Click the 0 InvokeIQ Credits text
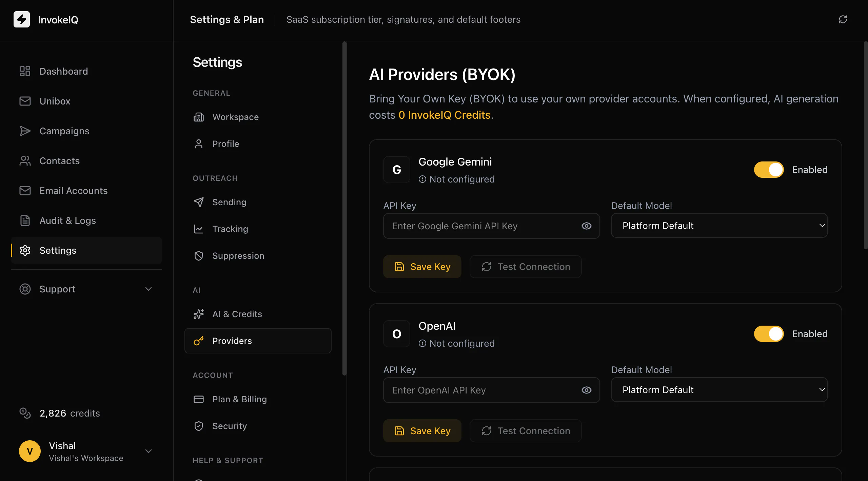The image size is (868, 481). point(445,115)
